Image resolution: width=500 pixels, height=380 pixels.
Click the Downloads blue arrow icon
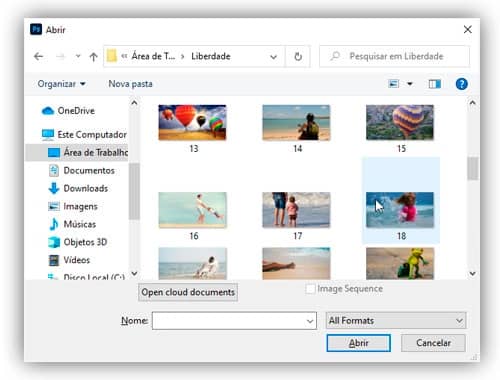click(x=54, y=188)
